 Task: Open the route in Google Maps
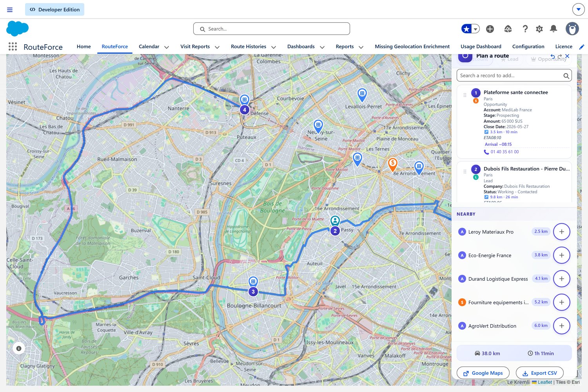[x=483, y=373]
